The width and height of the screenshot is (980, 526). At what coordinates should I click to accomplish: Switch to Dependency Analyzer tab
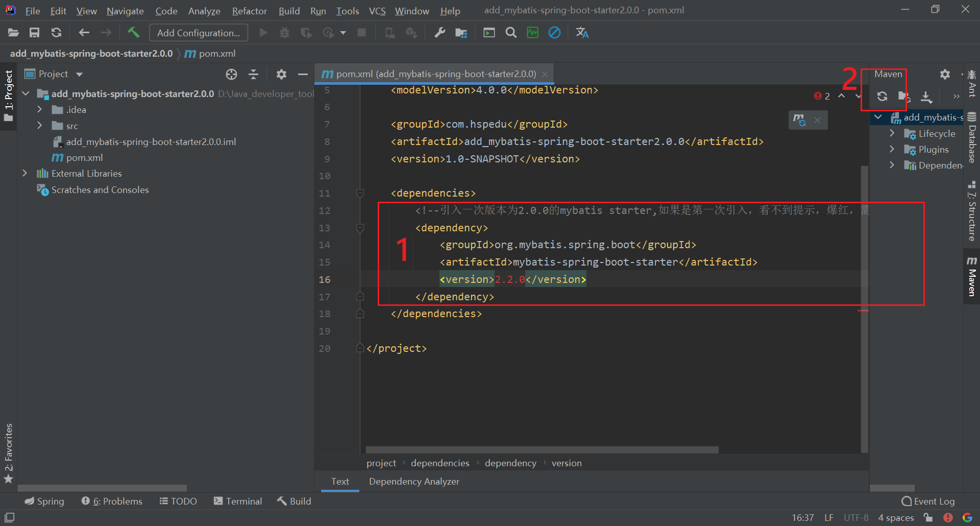(414, 482)
